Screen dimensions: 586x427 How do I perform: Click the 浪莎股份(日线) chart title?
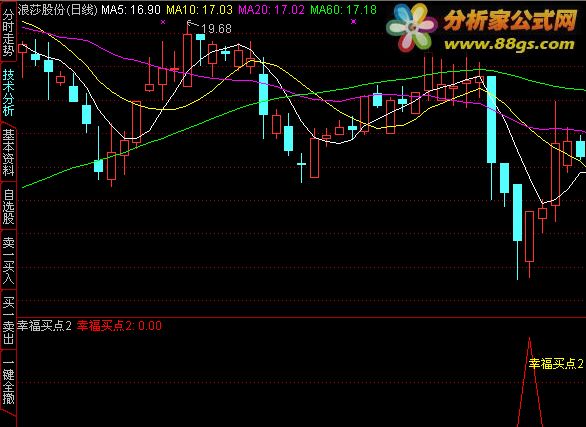tap(58, 10)
